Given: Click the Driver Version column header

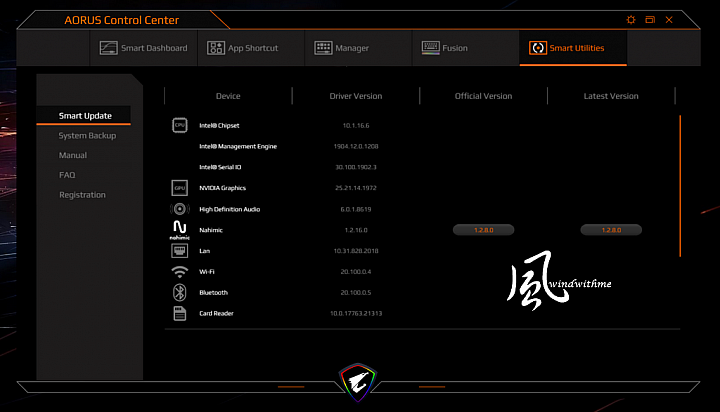Looking at the screenshot, I should [356, 96].
